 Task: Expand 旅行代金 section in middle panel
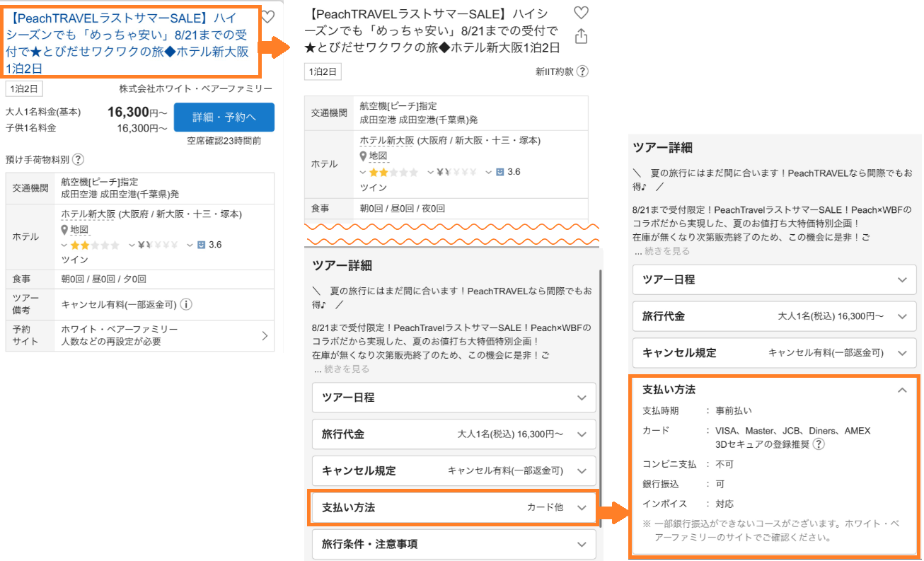point(454,434)
